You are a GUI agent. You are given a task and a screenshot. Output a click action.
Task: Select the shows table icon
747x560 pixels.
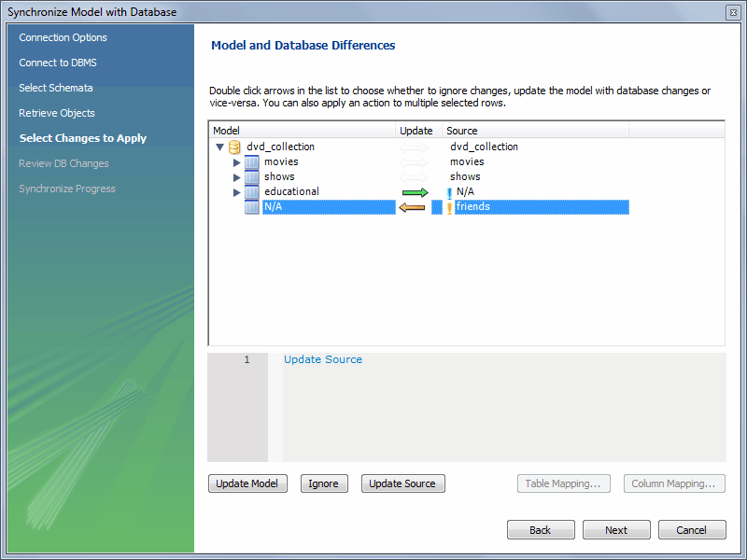coord(252,176)
